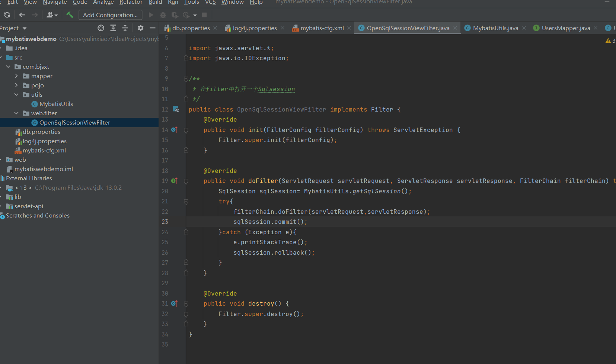Open the Navigate menu
Screen dimensions: 616x364
[55, 2]
